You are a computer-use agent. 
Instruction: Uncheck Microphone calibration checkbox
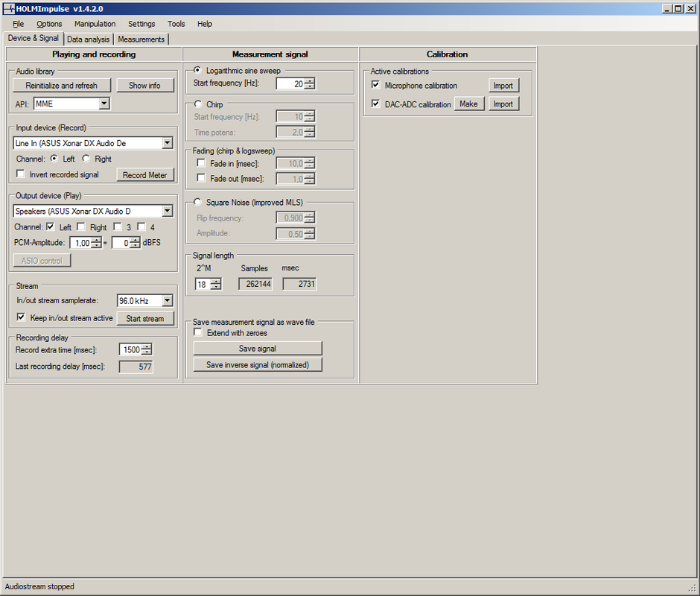coord(375,85)
